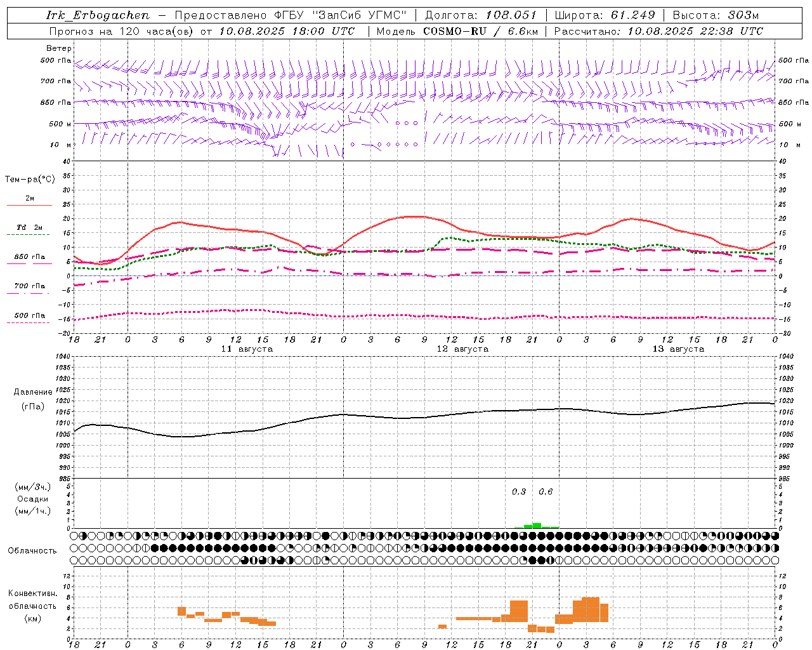Click the black pressure curve line

pos(425,416)
